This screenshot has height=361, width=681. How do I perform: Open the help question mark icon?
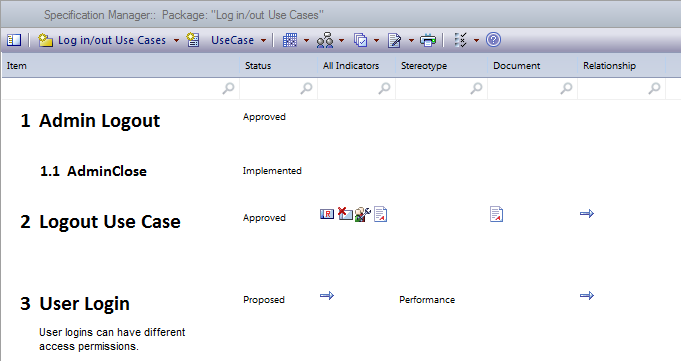(x=493, y=40)
